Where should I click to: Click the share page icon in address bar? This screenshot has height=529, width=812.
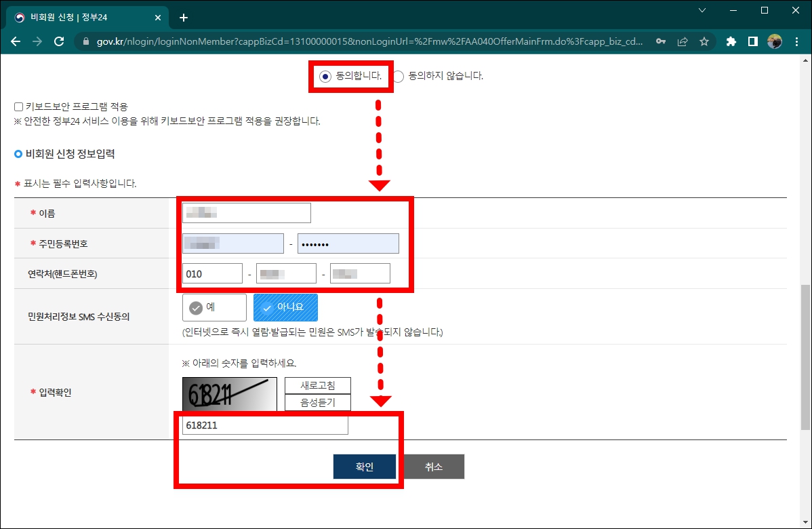click(x=682, y=41)
